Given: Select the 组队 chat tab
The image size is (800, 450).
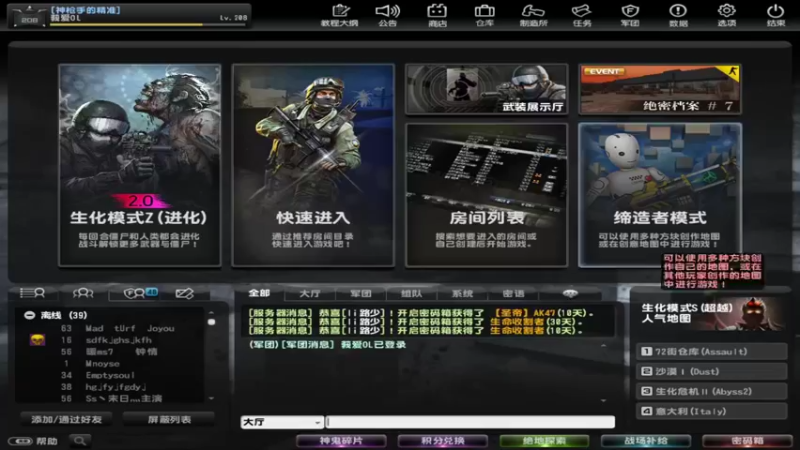Looking at the screenshot, I should (412, 293).
